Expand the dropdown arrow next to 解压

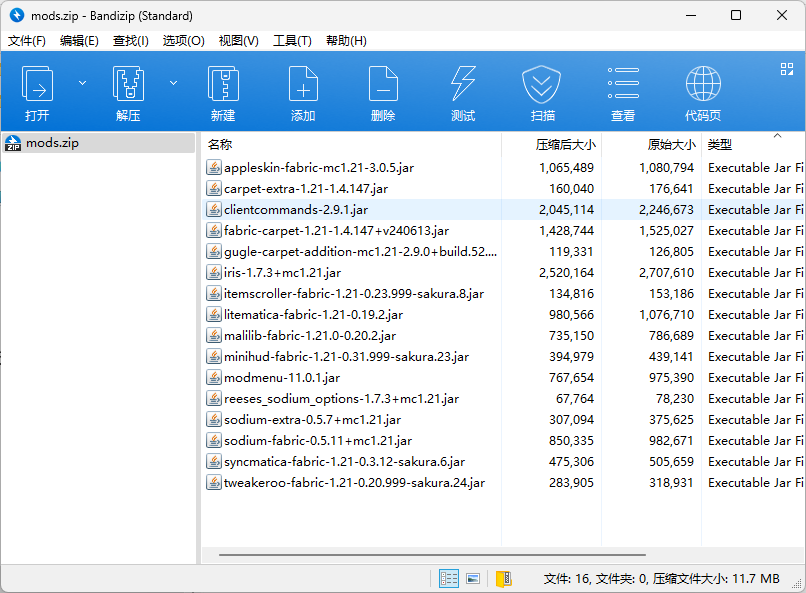[x=174, y=83]
